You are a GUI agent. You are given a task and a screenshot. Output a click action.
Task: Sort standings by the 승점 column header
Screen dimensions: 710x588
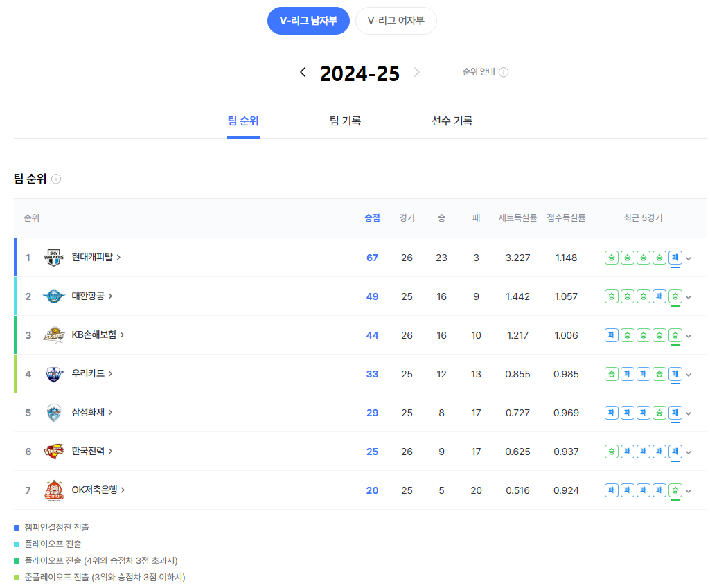372,217
